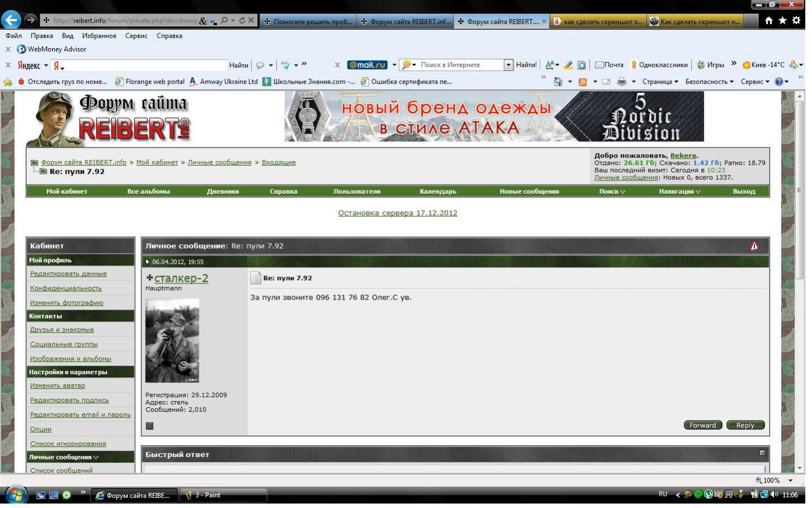Screen dimensions: 812x508
Task: Click the Yandex spell-check checkmark icon
Action: pos(285,66)
